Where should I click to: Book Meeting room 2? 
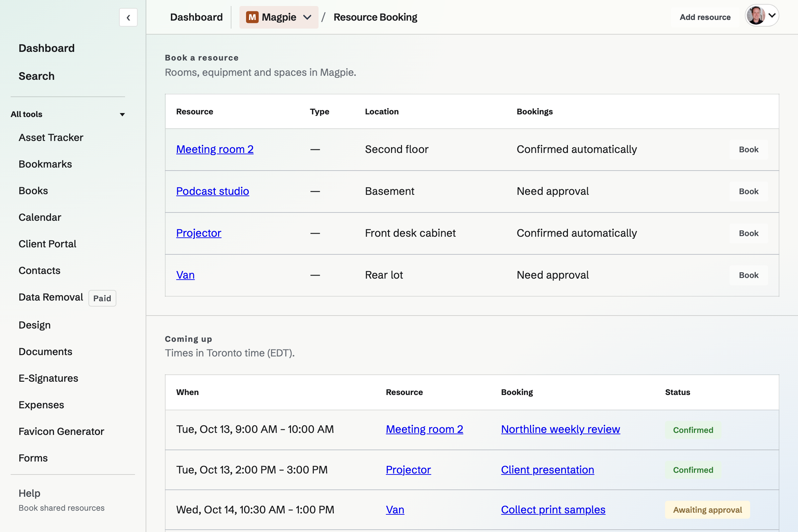tap(748, 150)
